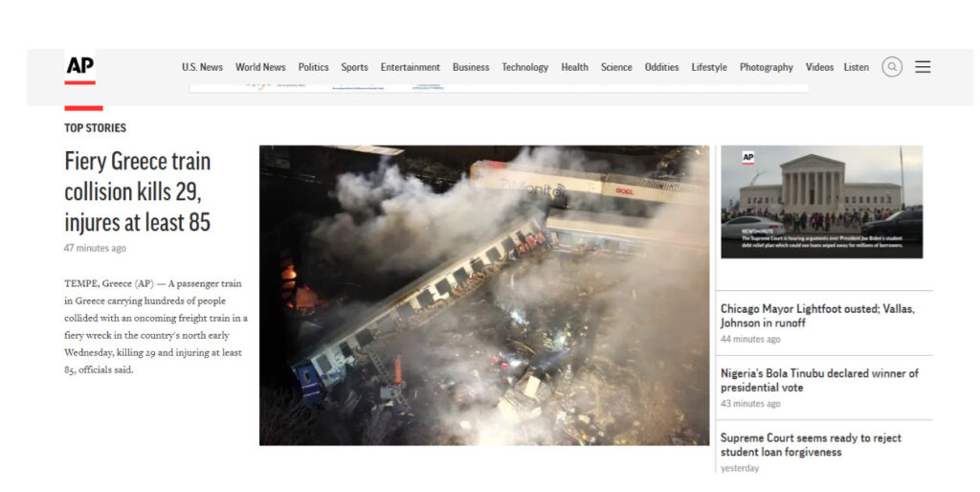Screen dimensions: 980x492
Task: Choose Technology from top navigation
Action: (525, 67)
